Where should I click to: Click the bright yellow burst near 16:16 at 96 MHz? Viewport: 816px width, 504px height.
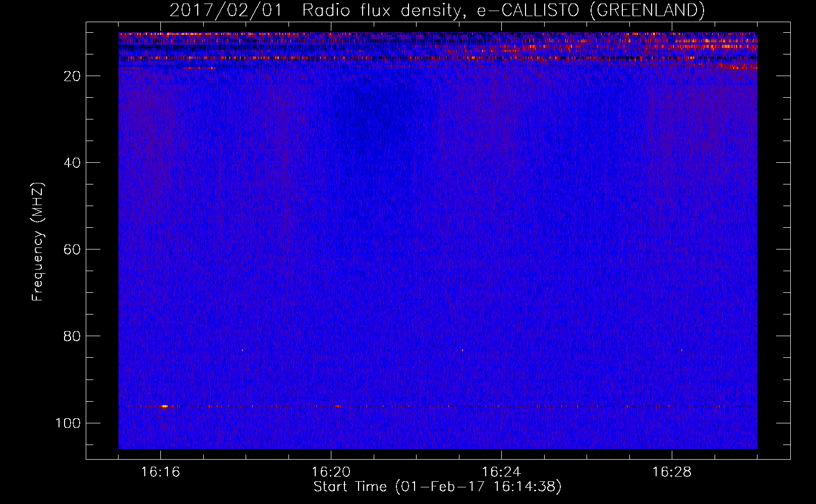[164, 406]
